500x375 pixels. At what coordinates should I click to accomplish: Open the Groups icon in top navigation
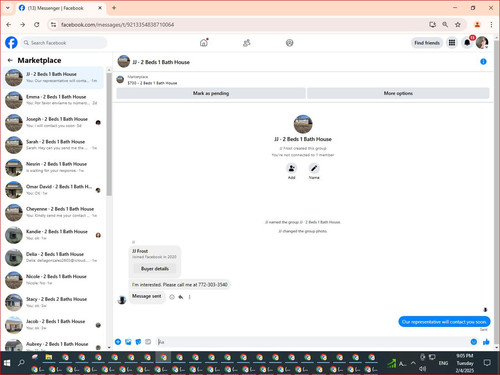289,43
